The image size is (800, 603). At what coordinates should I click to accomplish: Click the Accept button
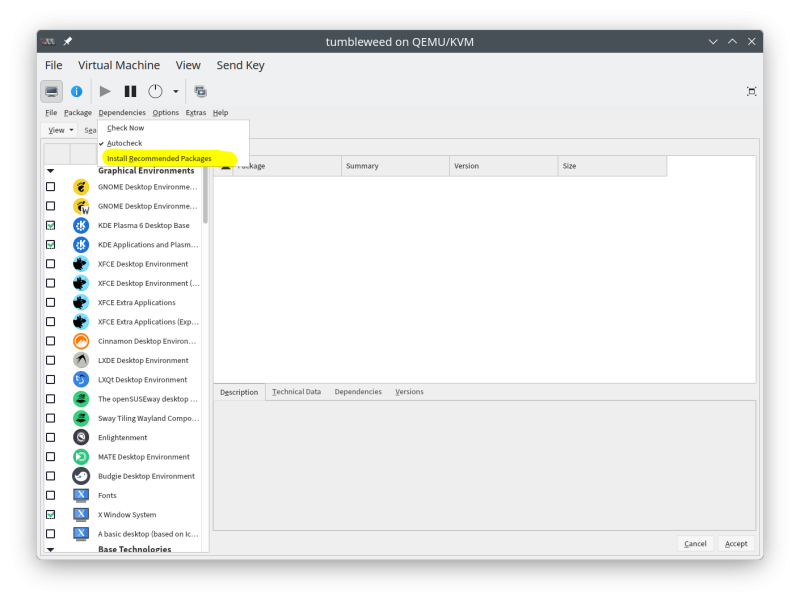click(736, 544)
